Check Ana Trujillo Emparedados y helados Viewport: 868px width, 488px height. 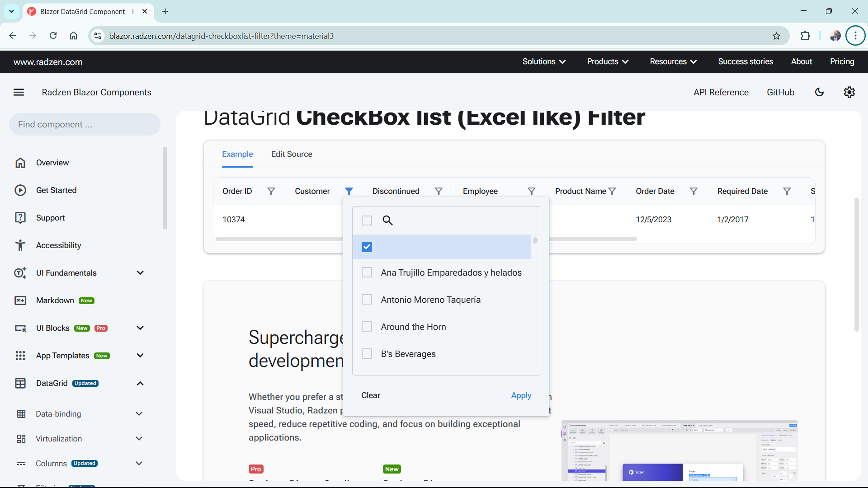tap(367, 272)
